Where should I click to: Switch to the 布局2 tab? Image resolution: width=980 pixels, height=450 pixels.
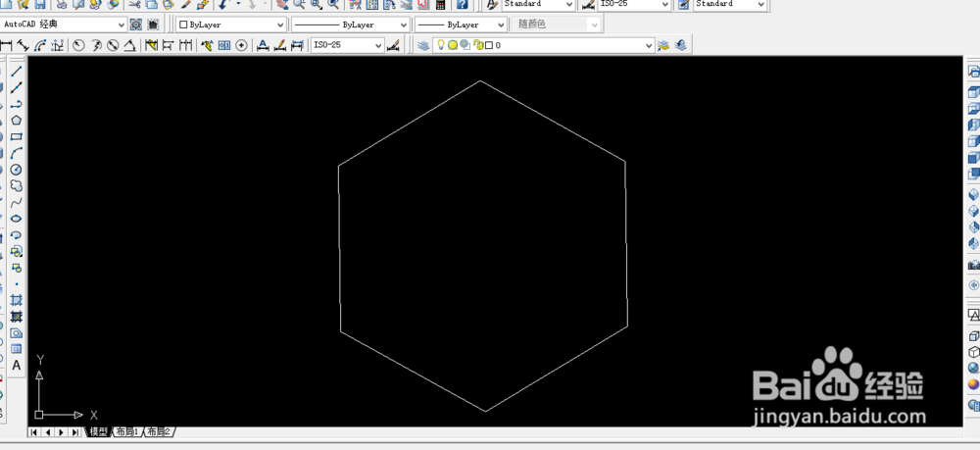pyautogui.click(x=159, y=432)
